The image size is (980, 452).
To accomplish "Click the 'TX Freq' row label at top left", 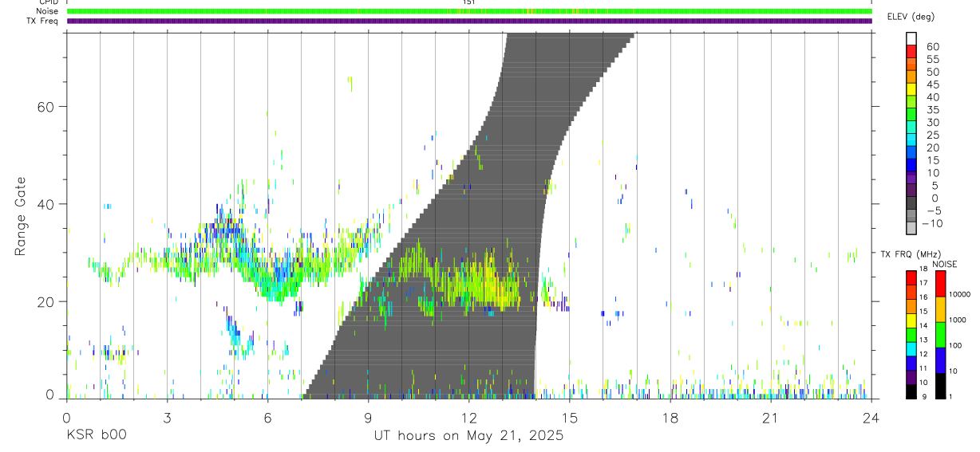I will (41, 21).
